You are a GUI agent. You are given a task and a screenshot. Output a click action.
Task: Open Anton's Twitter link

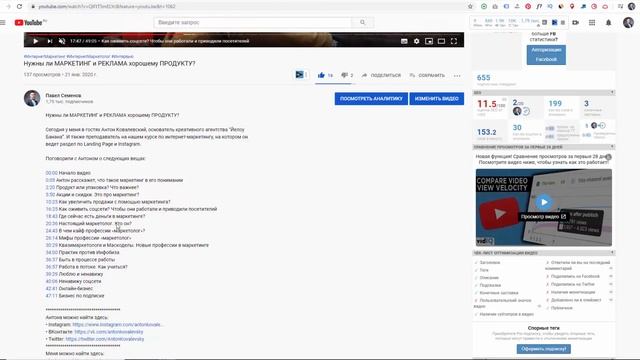105,339
